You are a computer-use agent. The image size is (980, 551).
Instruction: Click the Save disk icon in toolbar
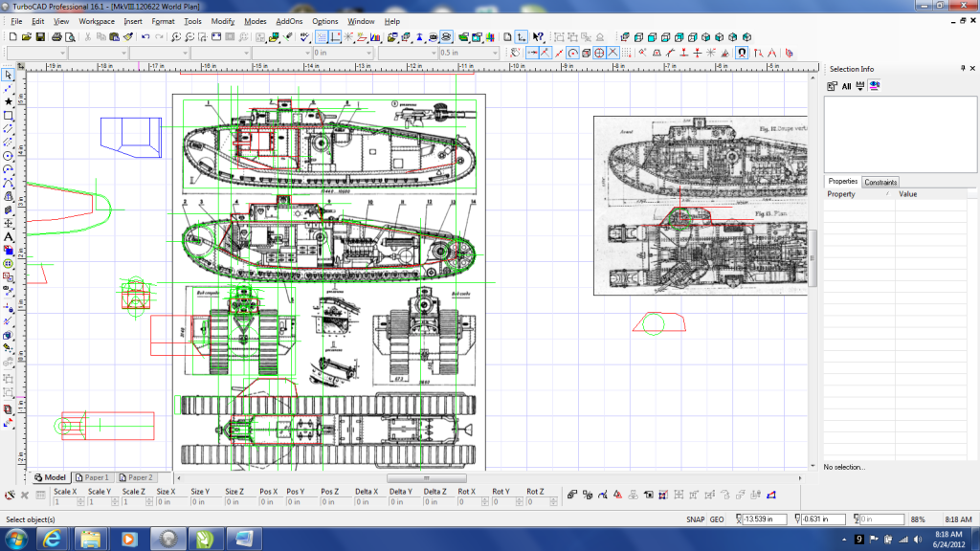40,37
